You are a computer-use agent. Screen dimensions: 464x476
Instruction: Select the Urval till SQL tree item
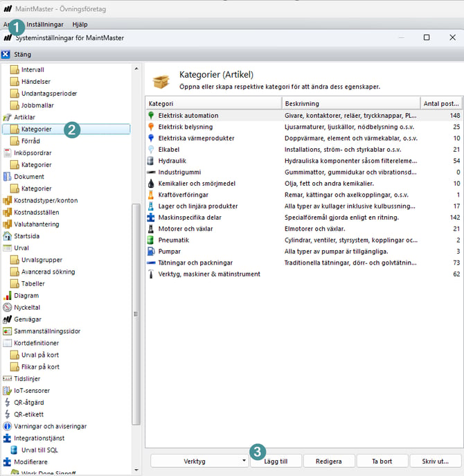click(x=39, y=450)
